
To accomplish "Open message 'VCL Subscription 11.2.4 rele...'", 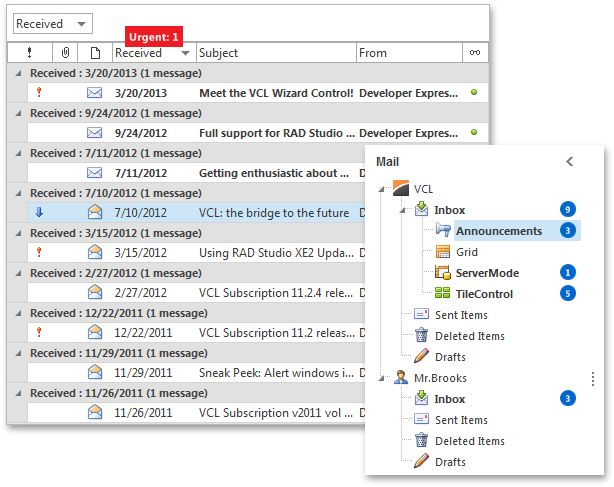I will 276,293.
